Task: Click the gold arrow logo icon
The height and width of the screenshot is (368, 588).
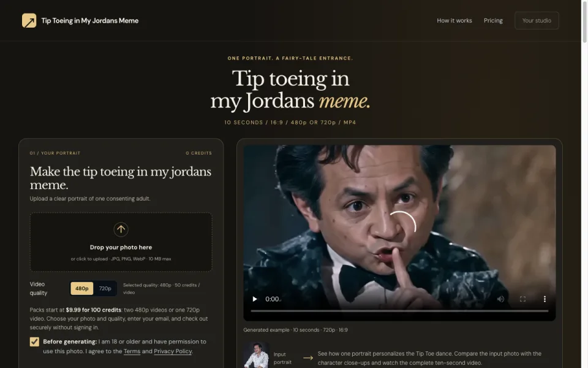Action: tap(29, 21)
